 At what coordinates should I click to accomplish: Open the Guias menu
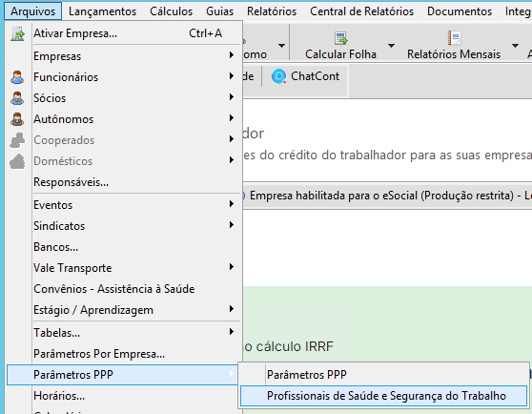tap(220, 11)
